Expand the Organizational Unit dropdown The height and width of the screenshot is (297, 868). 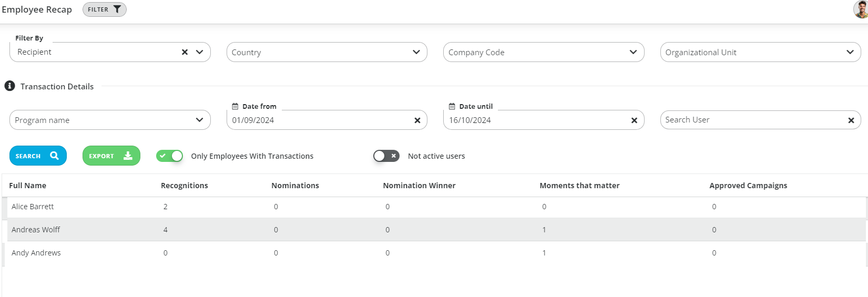pos(760,52)
